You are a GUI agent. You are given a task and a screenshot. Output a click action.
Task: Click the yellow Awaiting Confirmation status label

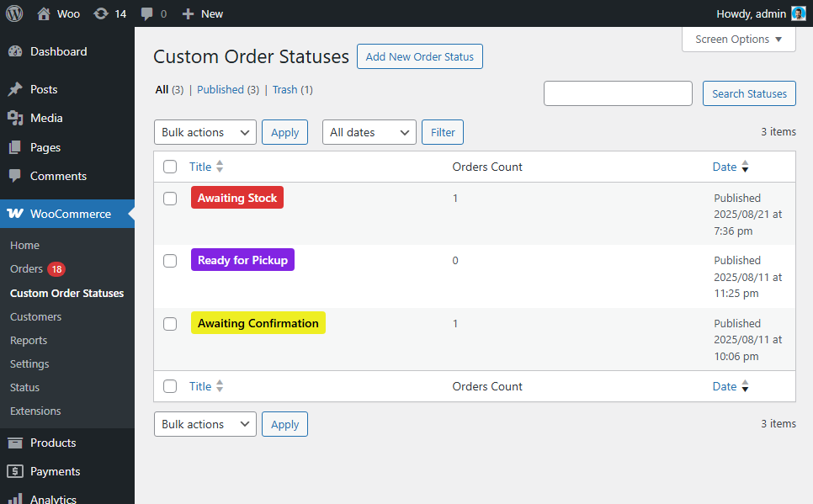[x=258, y=323]
